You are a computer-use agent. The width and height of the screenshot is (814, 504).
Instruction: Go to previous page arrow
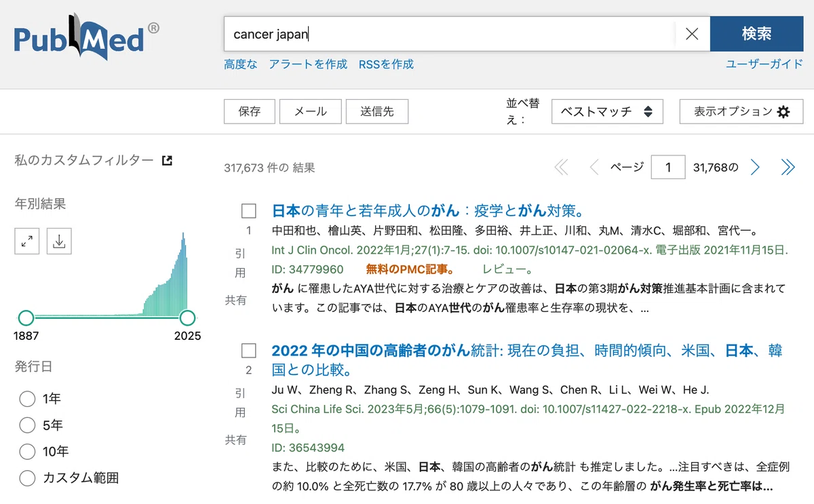[x=594, y=168]
